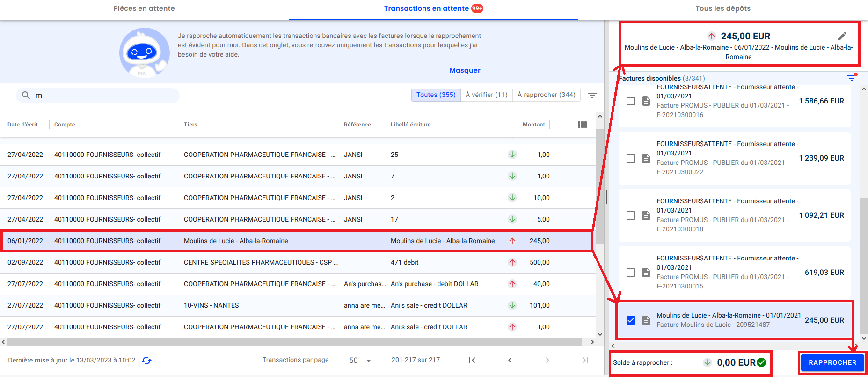This screenshot has height=377, width=868.
Task: Click the transactions table vertical scrollbar
Action: (600, 186)
